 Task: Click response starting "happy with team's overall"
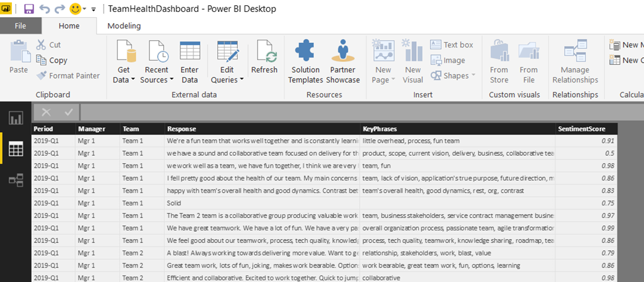coord(262,191)
